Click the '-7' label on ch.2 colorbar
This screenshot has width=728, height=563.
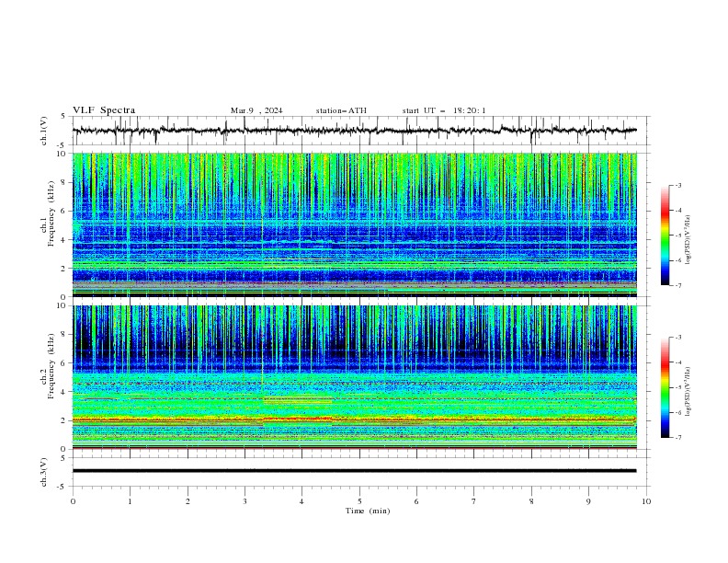pos(678,438)
